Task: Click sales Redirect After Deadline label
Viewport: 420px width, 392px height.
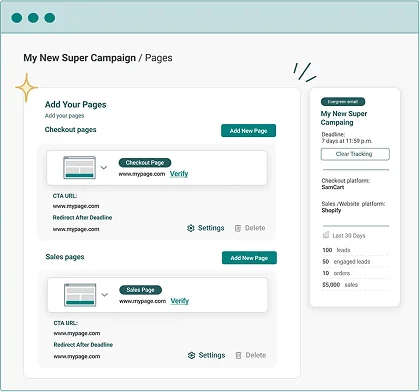Action: pos(83,345)
